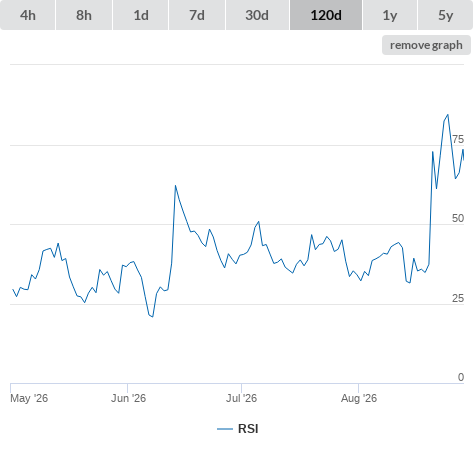Choose the 1d range tab

pyautogui.click(x=141, y=15)
